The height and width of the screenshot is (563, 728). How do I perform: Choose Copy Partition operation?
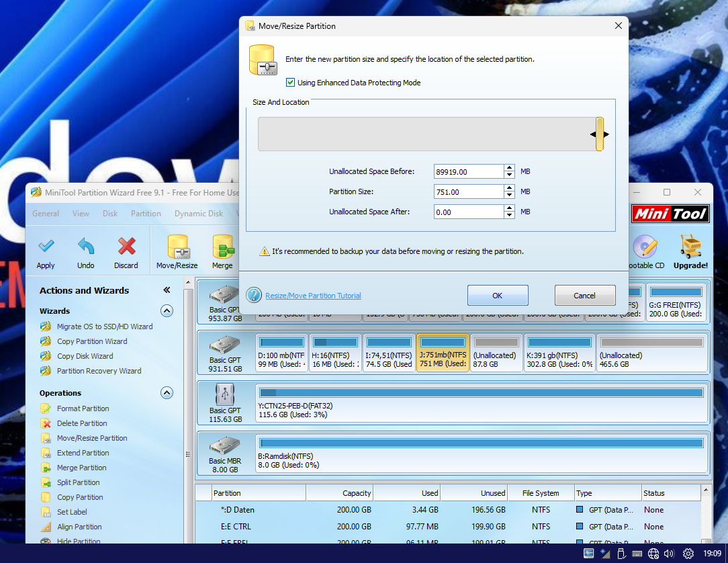pos(80,498)
